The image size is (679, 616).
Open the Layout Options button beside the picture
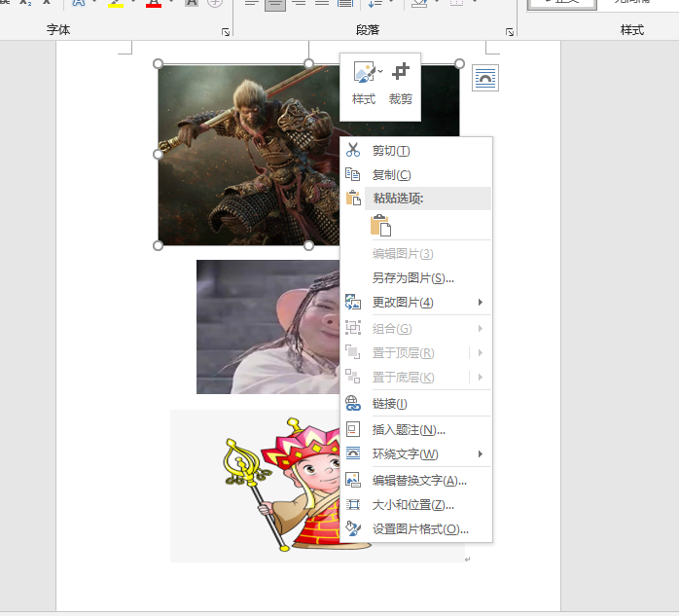click(x=485, y=78)
